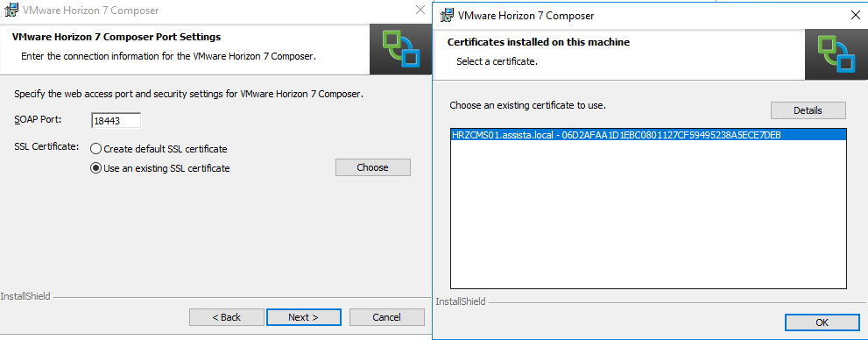Viewport: 868px width, 340px height.
Task: Proceed with the Next button
Action: coord(303,317)
